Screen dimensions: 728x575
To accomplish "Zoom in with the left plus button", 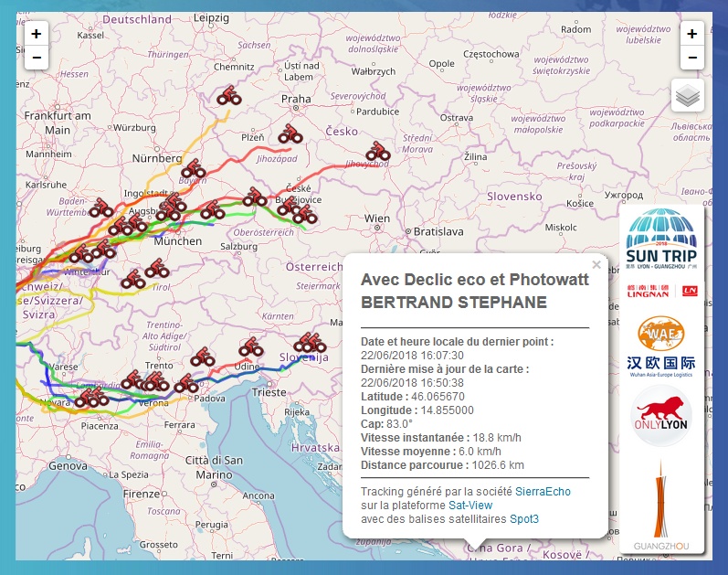I will tap(37, 34).
